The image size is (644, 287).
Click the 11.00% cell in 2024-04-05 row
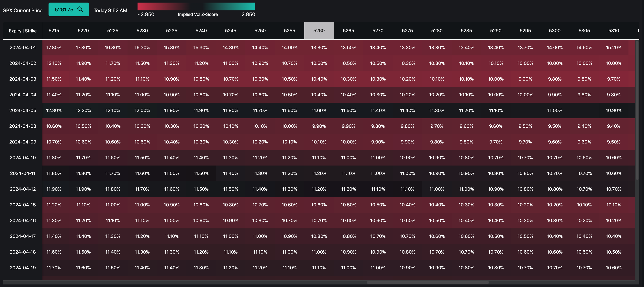[x=554, y=110]
